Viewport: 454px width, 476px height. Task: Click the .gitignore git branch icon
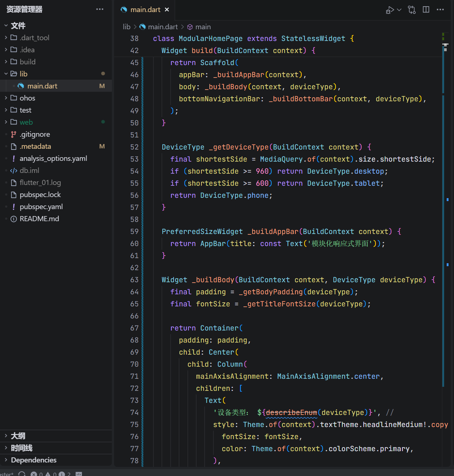(x=14, y=135)
